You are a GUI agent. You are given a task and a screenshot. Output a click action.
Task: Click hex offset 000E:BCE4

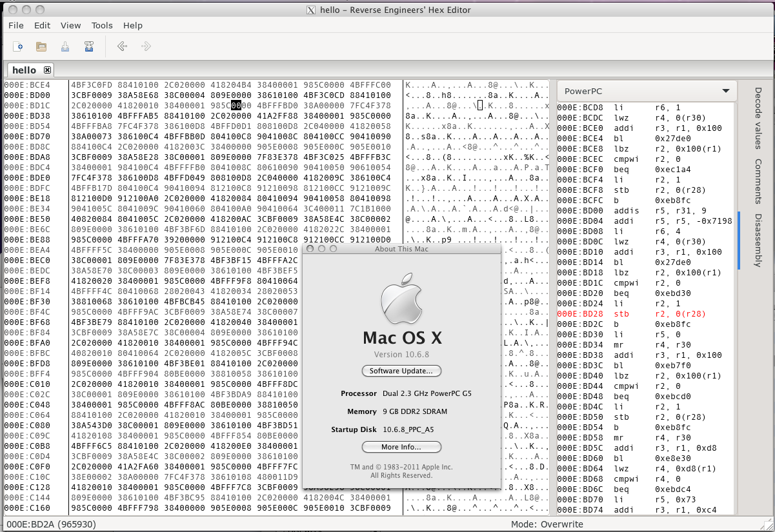click(27, 85)
